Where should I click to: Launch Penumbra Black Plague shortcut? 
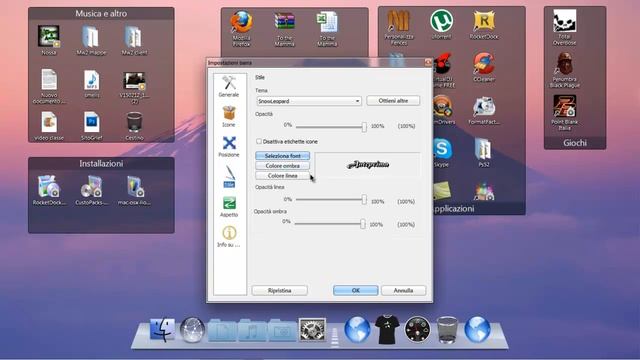pos(564,70)
